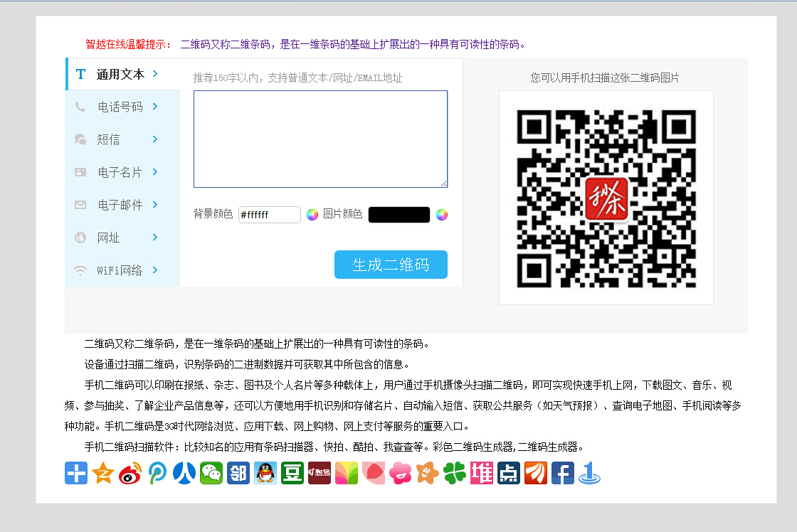Image resolution: width=797 pixels, height=532 pixels.
Task: Click the black 图片颜色 color swatch
Action: coord(399,215)
